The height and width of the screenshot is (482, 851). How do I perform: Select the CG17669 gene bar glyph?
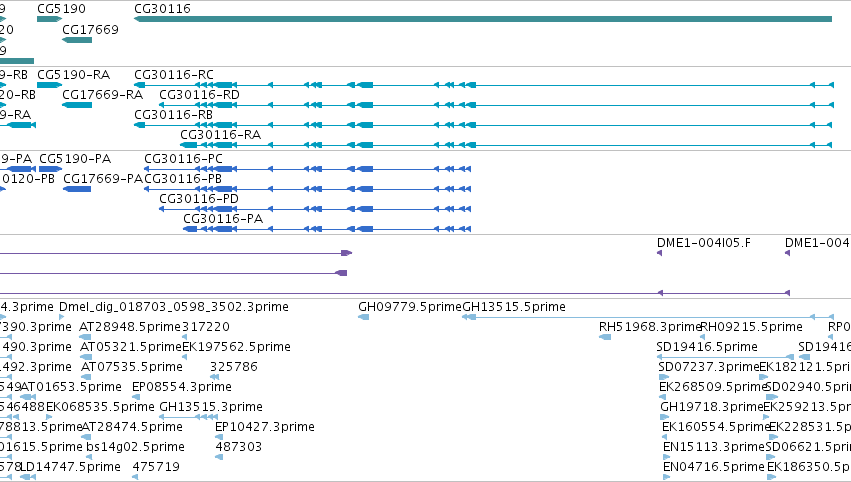click(77, 40)
